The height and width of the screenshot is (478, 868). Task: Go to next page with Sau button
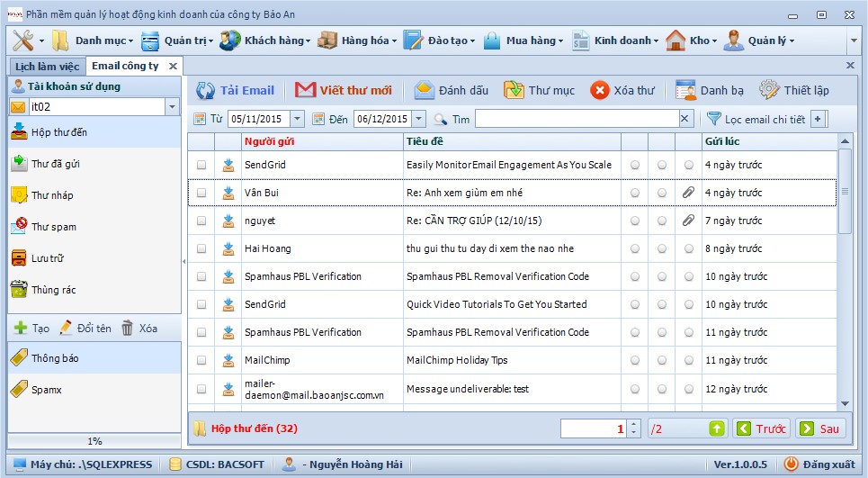click(821, 429)
